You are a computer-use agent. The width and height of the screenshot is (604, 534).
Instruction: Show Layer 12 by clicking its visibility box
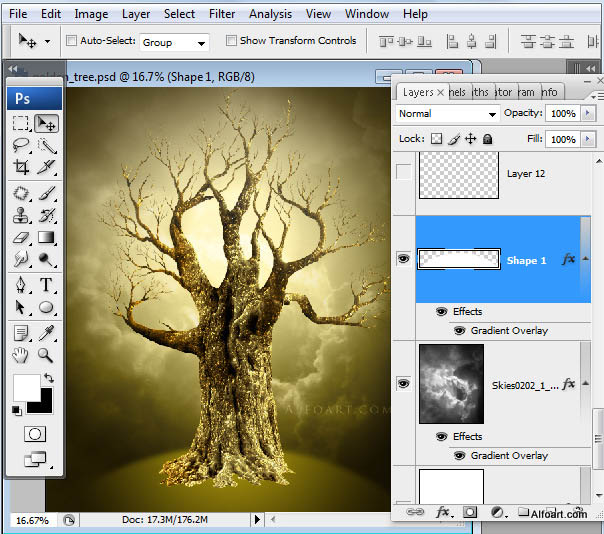point(404,172)
